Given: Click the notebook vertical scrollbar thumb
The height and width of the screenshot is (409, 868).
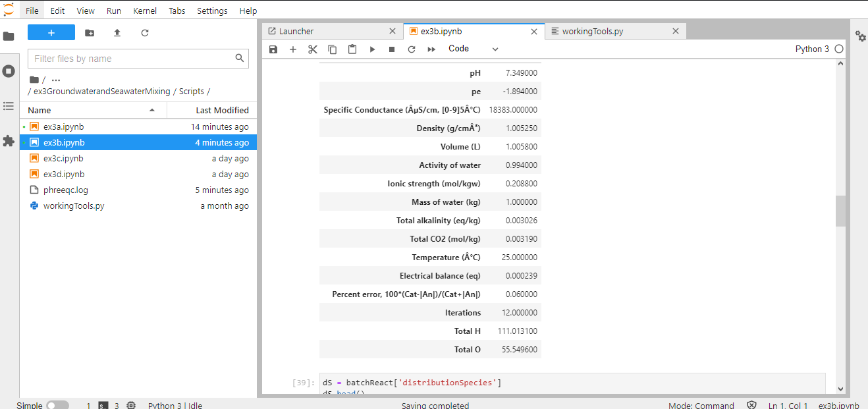Looking at the screenshot, I should point(840,211).
